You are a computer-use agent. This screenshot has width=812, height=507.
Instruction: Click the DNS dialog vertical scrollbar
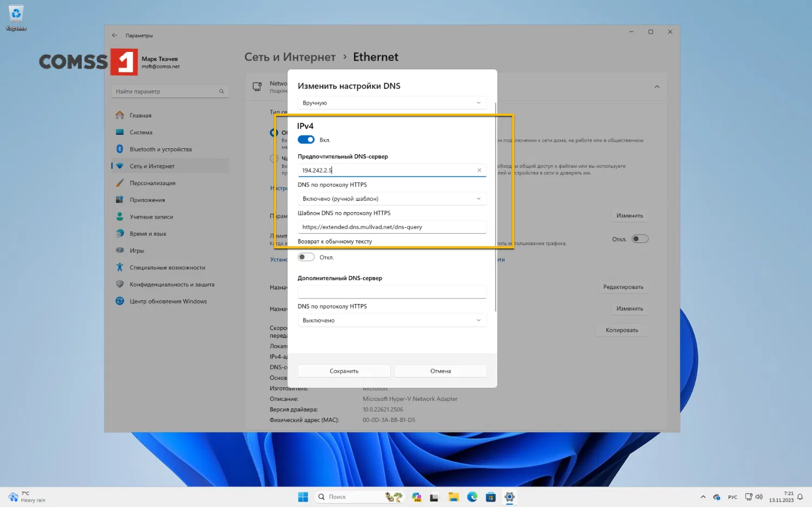(x=496, y=206)
